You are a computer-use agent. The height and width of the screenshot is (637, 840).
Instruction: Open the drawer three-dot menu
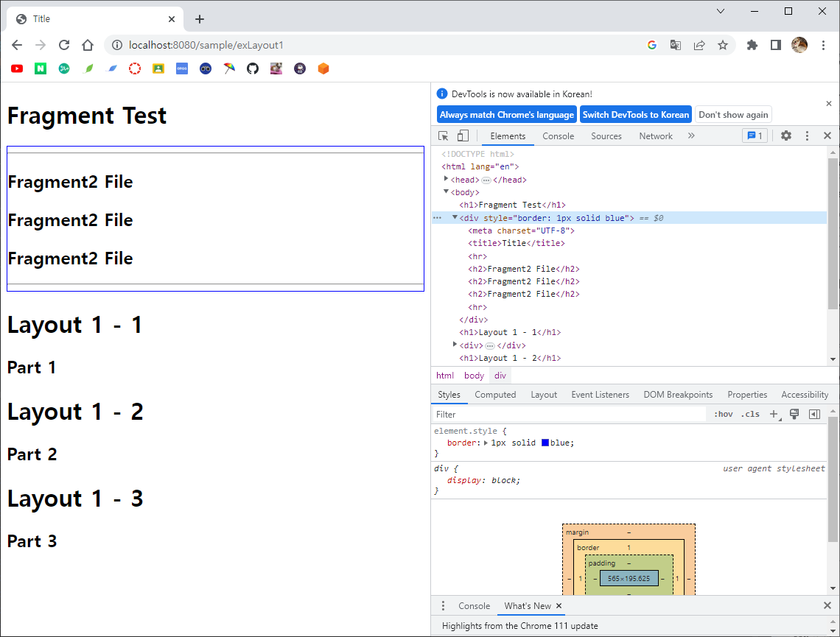click(443, 605)
